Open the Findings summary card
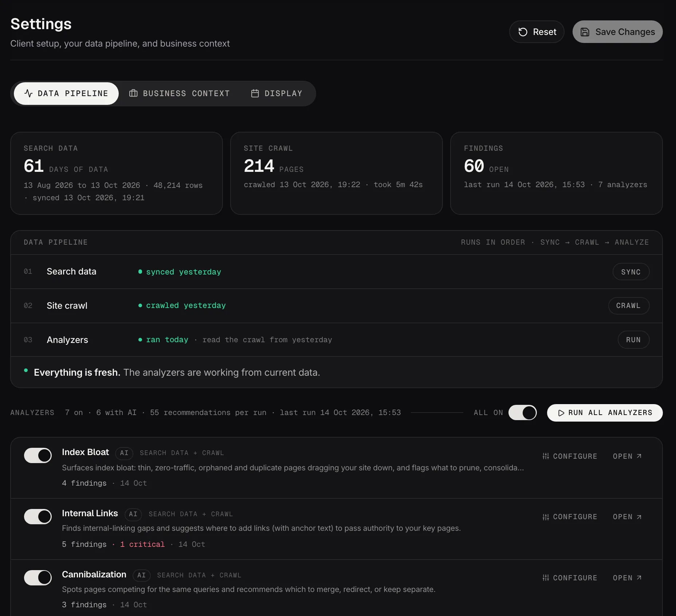Image resolution: width=676 pixels, height=616 pixels. [x=557, y=173]
